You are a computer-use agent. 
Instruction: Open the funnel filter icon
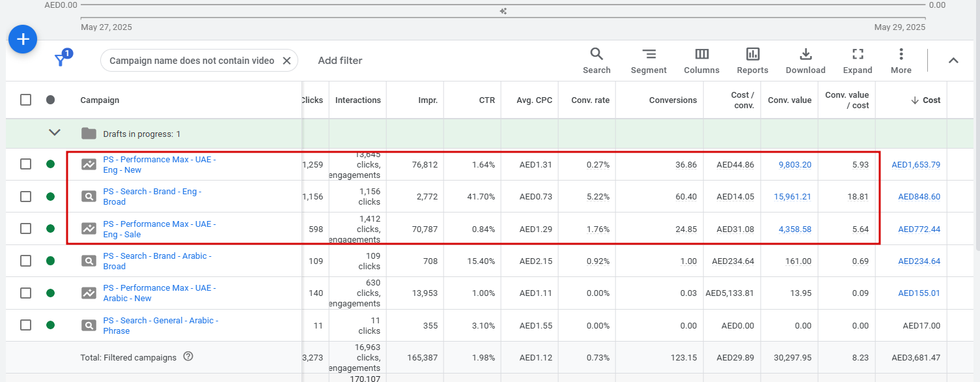point(61,60)
